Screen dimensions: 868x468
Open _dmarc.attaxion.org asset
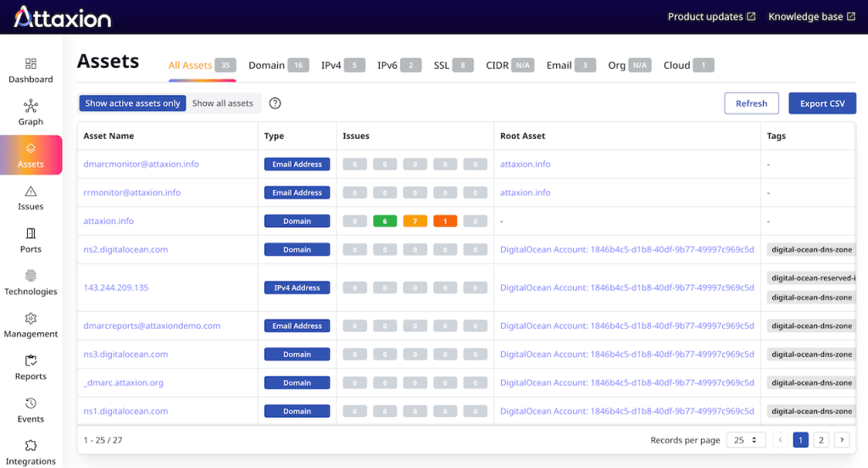click(x=124, y=382)
